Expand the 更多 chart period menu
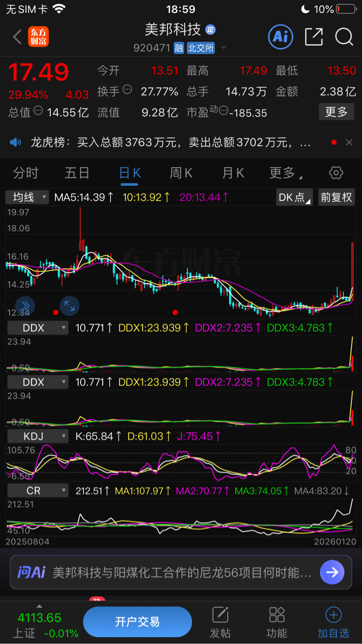The width and height of the screenshot is (362, 644). coord(286,173)
